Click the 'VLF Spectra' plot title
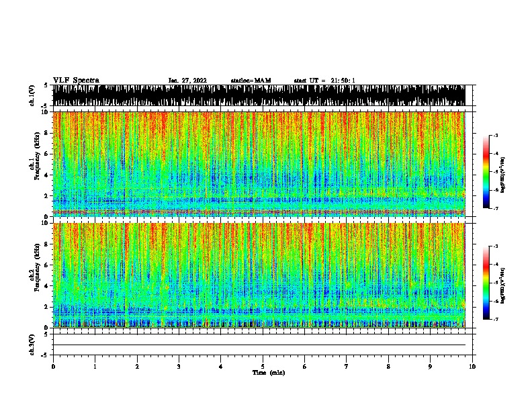 [x=76, y=81]
